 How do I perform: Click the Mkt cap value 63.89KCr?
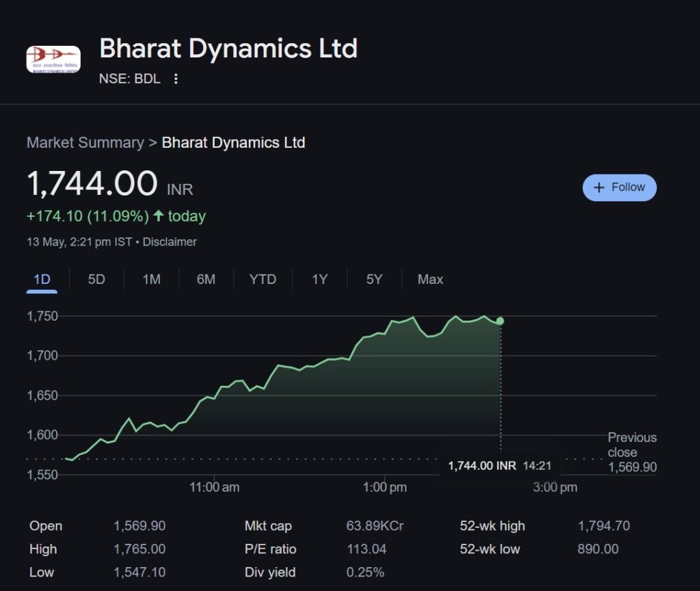click(375, 526)
